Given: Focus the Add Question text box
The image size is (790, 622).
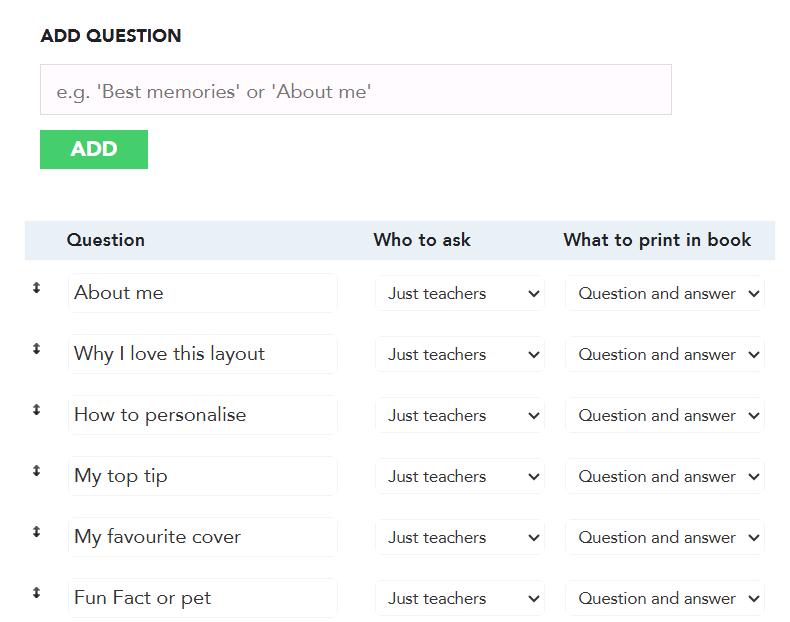Looking at the screenshot, I should (355, 90).
